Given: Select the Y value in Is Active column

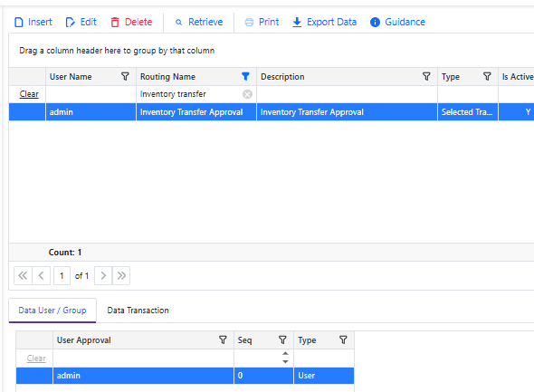Looking at the screenshot, I should coord(528,112).
